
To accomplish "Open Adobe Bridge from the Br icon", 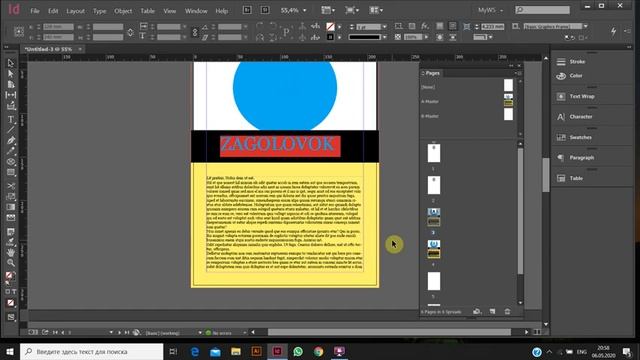I will click(247, 10).
